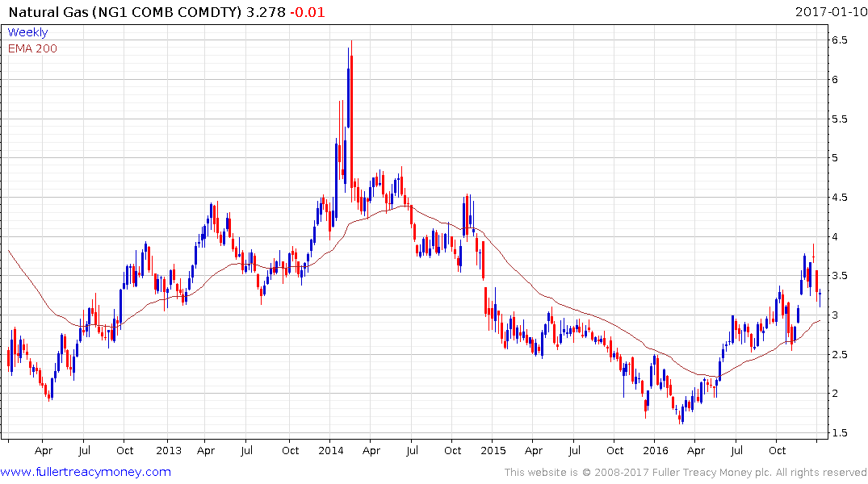This screenshot has width=868, height=484.
Task: Click the 2016 year axis label
Action: coord(656,450)
